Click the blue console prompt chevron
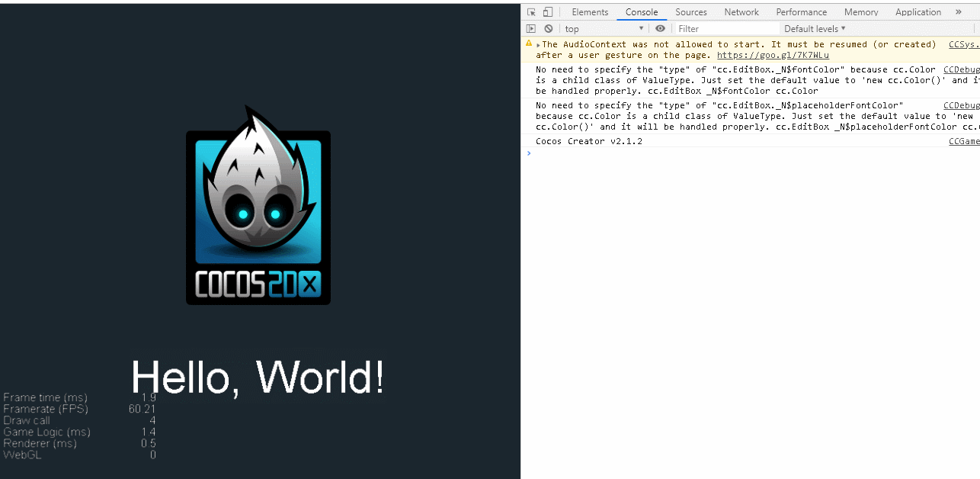Viewport: 980px width, 479px height. (529, 153)
